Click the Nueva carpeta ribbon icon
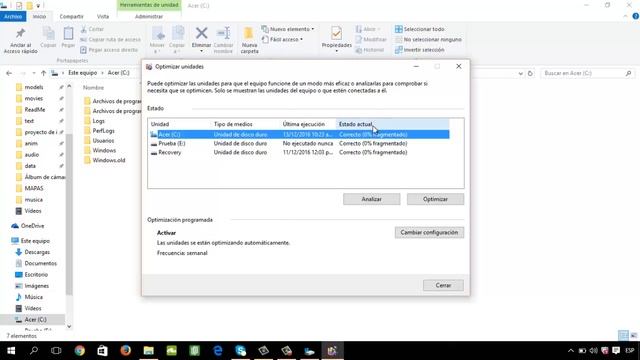 [x=249, y=40]
